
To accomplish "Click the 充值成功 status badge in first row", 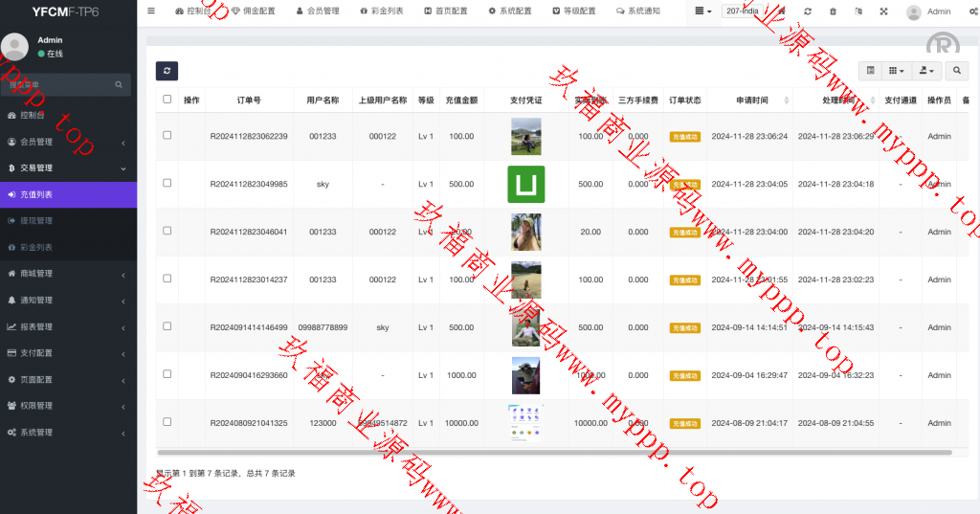I will click(684, 137).
